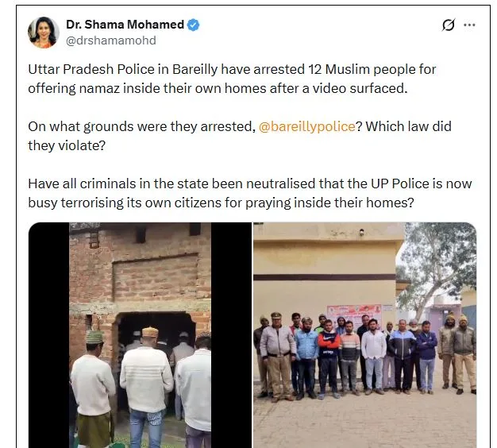Viewport: 497px width, 448px height.
Task: Click the uniformed officer with cap in group photo
Action: click(277, 355)
